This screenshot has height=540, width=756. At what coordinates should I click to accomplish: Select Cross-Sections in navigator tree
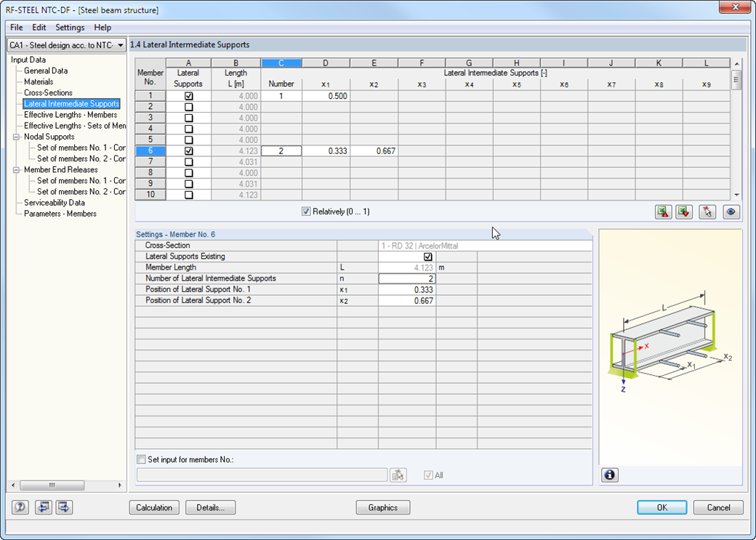tap(48, 93)
